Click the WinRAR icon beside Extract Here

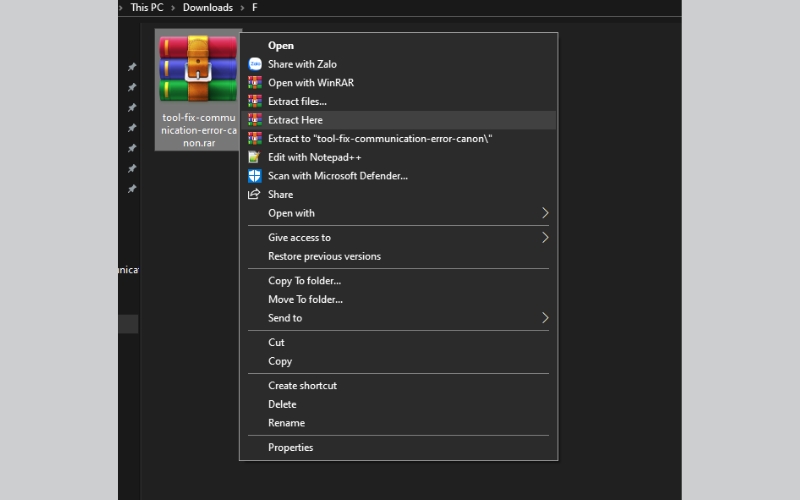pos(255,120)
